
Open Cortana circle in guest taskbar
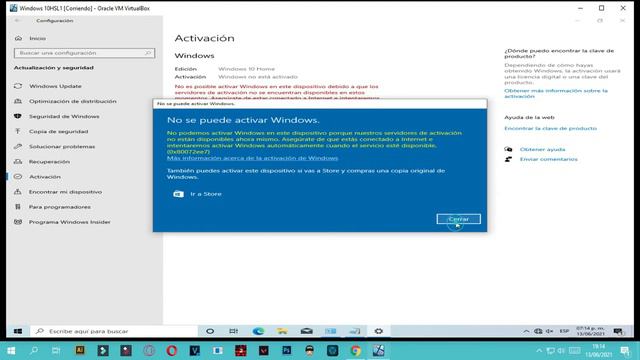(x=210, y=331)
